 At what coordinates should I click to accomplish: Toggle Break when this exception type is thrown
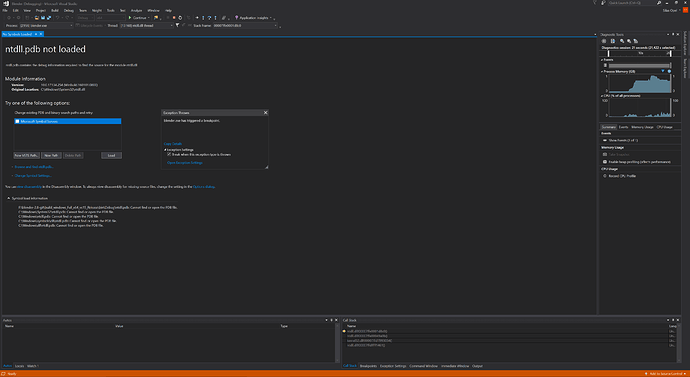click(x=169, y=154)
